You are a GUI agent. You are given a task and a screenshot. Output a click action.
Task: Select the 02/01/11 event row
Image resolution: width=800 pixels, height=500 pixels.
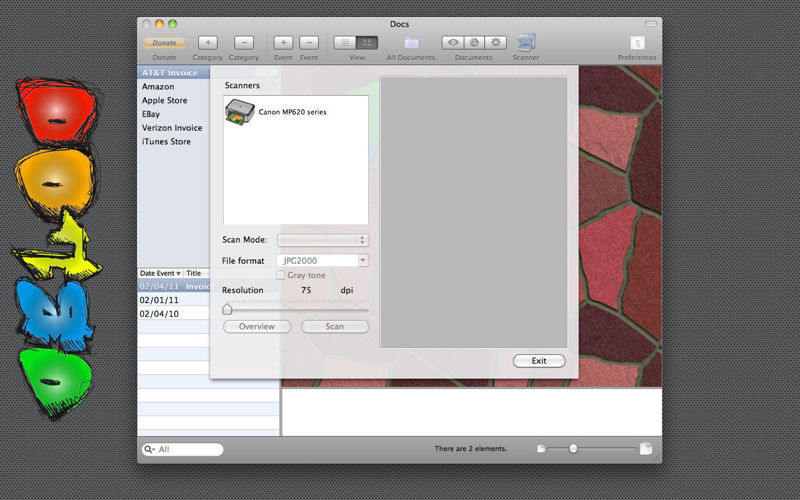click(x=173, y=301)
